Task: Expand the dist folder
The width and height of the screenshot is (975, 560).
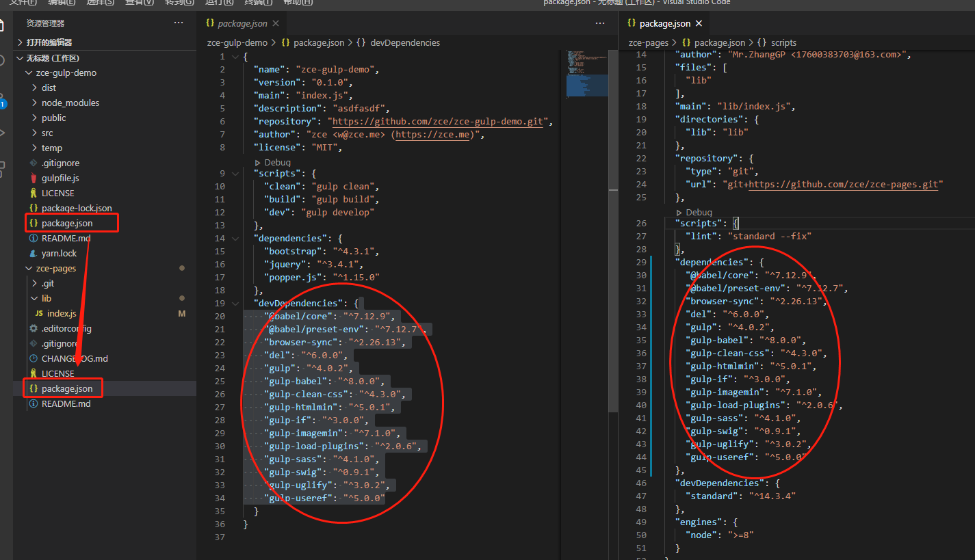Action: [35, 88]
